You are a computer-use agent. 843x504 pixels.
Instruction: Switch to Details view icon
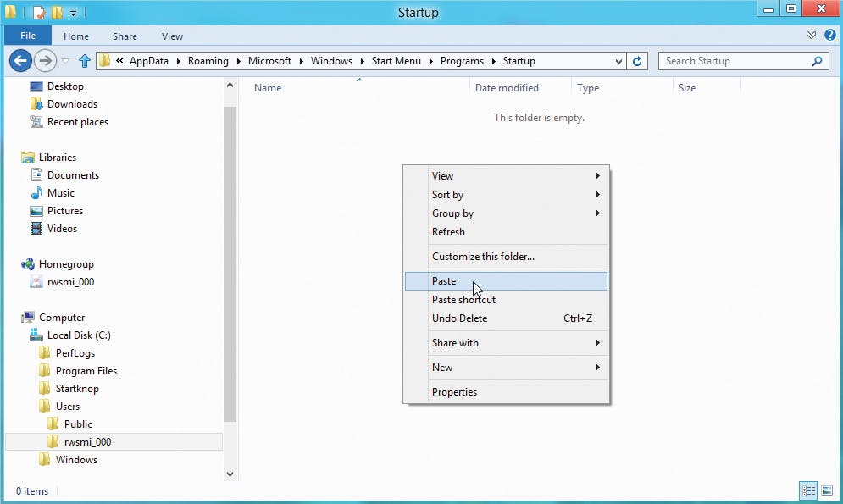coord(808,490)
